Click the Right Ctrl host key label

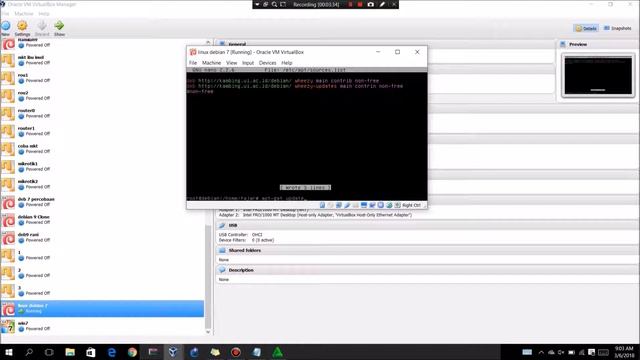411,205
